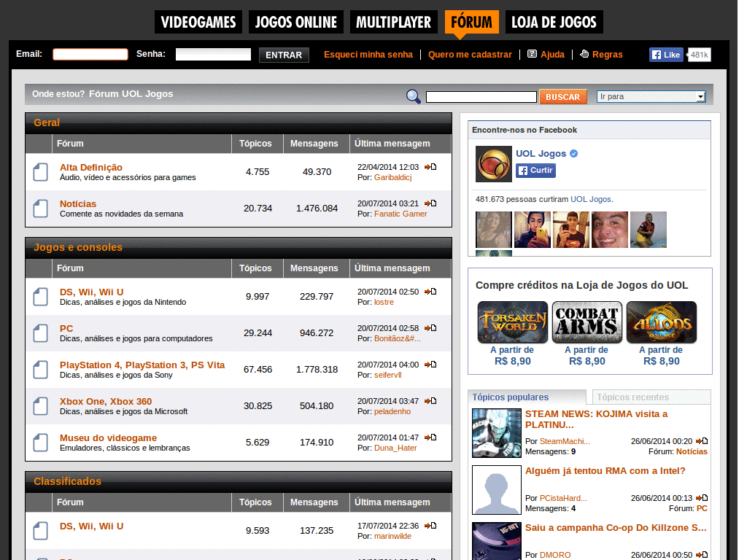Open user peladenho profile link
This screenshot has width=747, height=560.
point(392,411)
